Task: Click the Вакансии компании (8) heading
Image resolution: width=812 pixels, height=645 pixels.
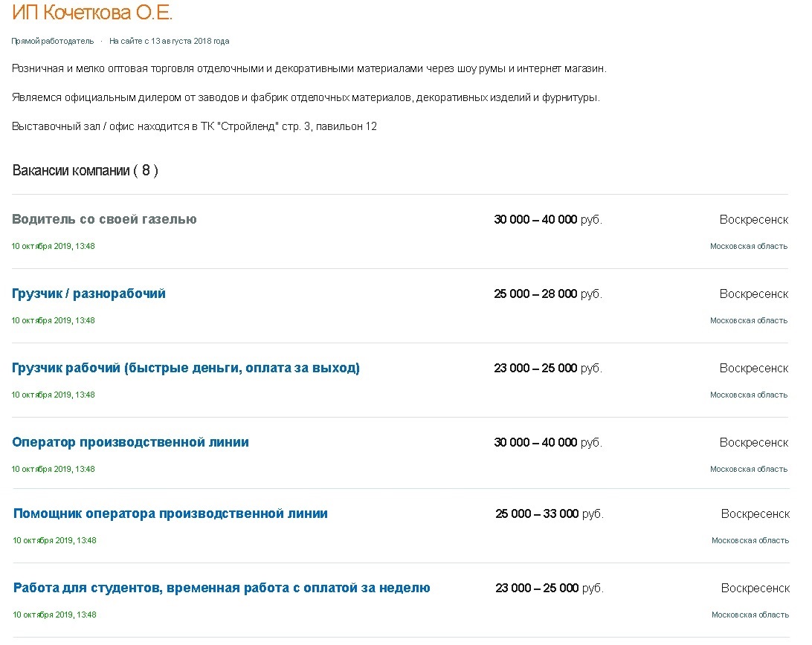Action: coord(85,170)
